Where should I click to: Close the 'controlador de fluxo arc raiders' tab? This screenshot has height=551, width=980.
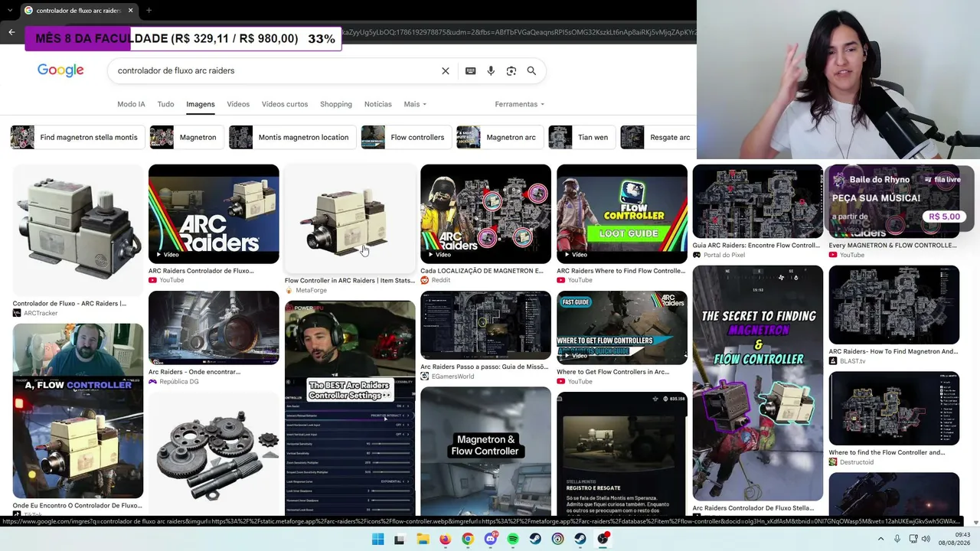pyautogui.click(x=130, y=10)
